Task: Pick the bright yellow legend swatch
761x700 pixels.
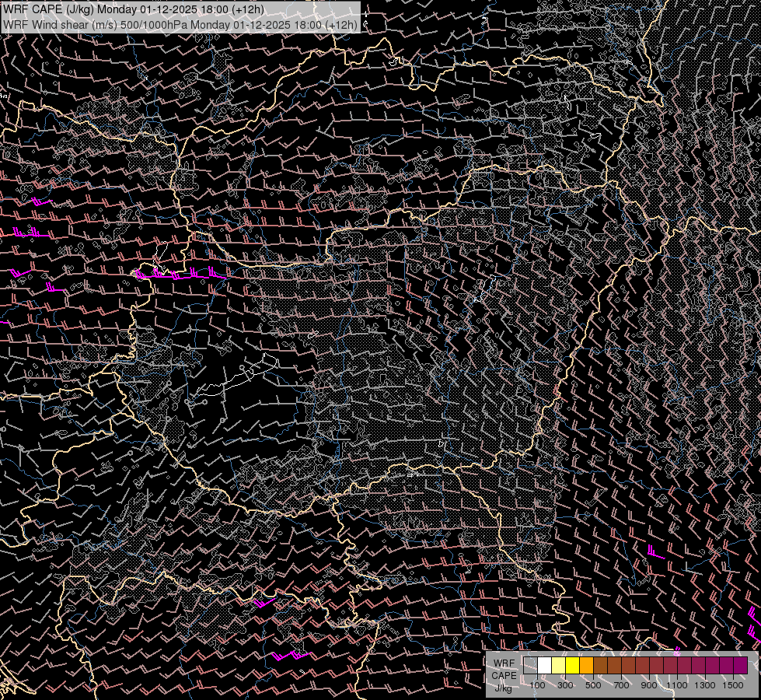Action: [573, 665]
